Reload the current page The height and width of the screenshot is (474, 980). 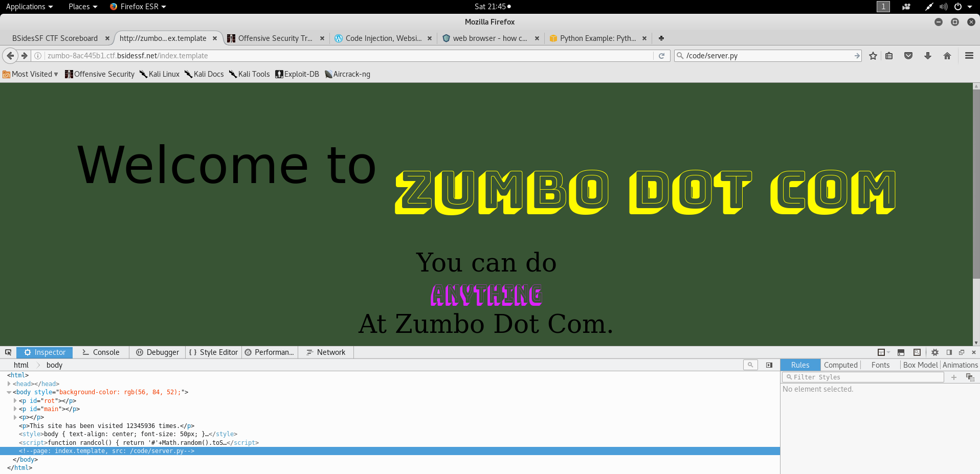point(661,56)
